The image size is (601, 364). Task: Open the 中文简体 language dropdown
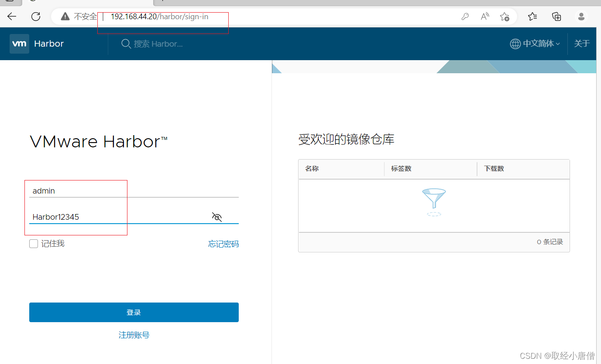541,44
